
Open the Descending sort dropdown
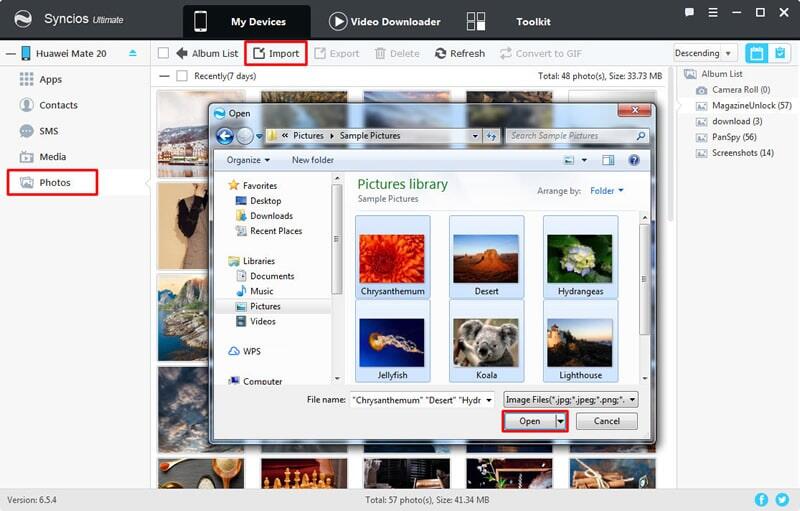pos(704,53)
